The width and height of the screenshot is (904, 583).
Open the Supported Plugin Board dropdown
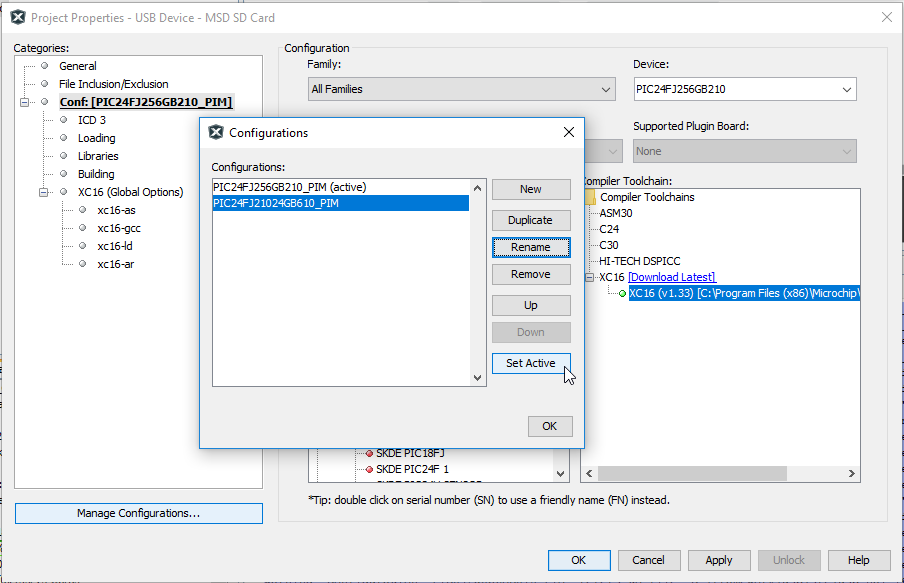[x=745, y=151]
